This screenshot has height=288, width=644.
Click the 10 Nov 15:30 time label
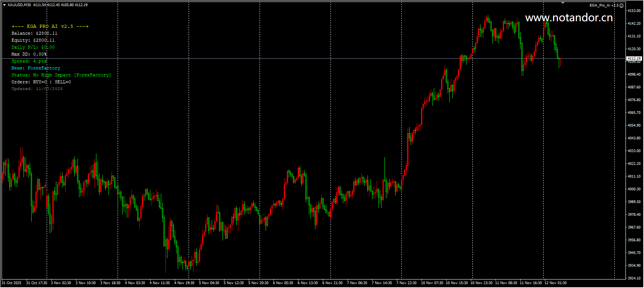click(x=457, y=283)
